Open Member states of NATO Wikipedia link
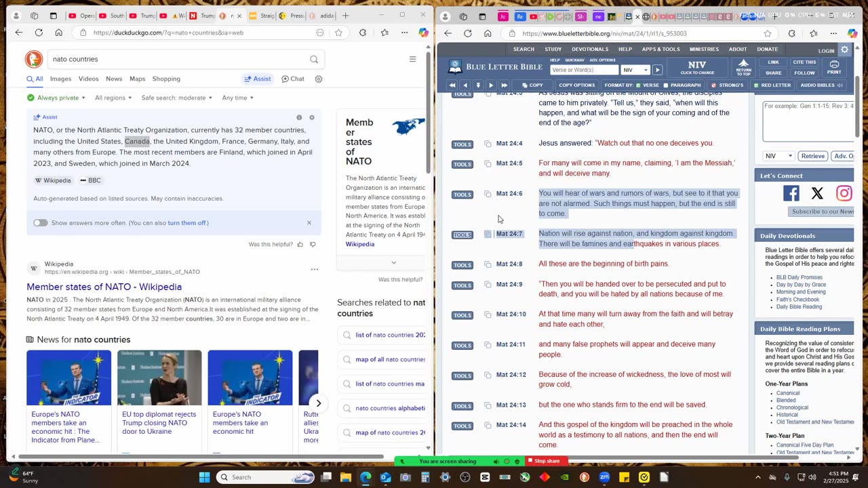Viewport: 868px width, 488px height. [x=104, y=287]
